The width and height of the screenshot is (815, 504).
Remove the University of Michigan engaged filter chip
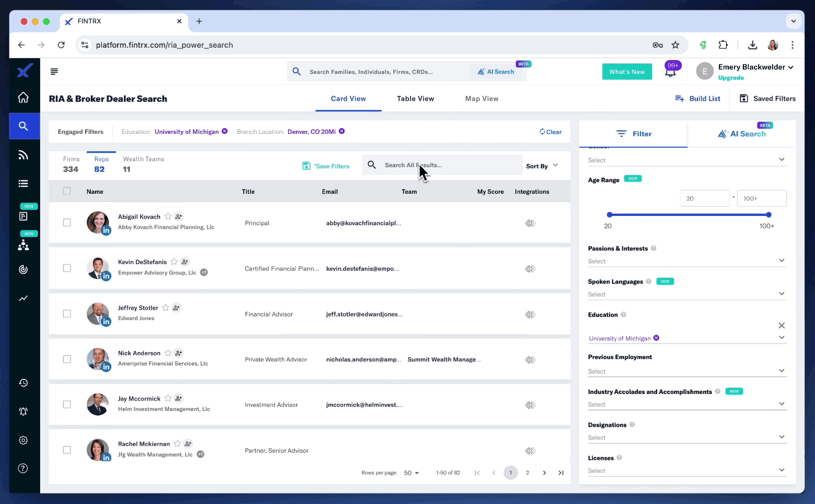click(225, 132)
